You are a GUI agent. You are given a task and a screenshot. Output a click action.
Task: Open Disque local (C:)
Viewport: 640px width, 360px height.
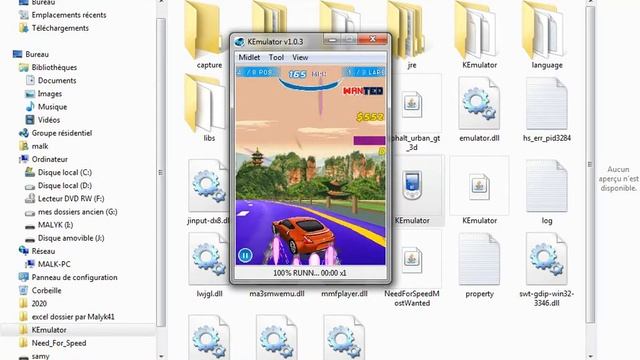tap(64, 172)
